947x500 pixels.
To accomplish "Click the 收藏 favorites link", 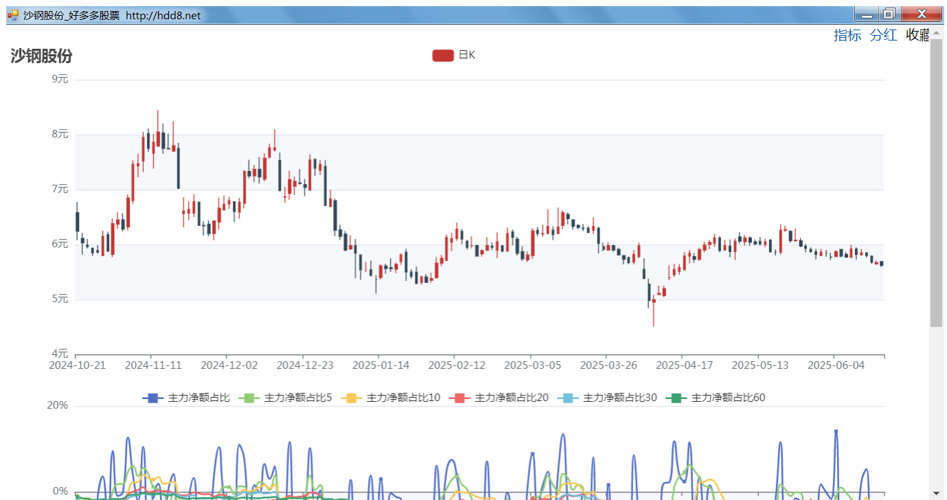I will pos(917,35).
